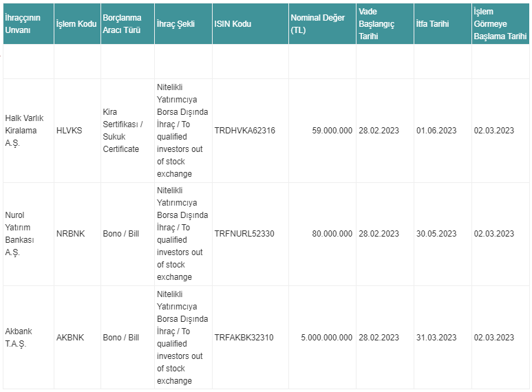Select issue type text in HLVKS row
Viewport: 532px width, 392px height.
182,131
